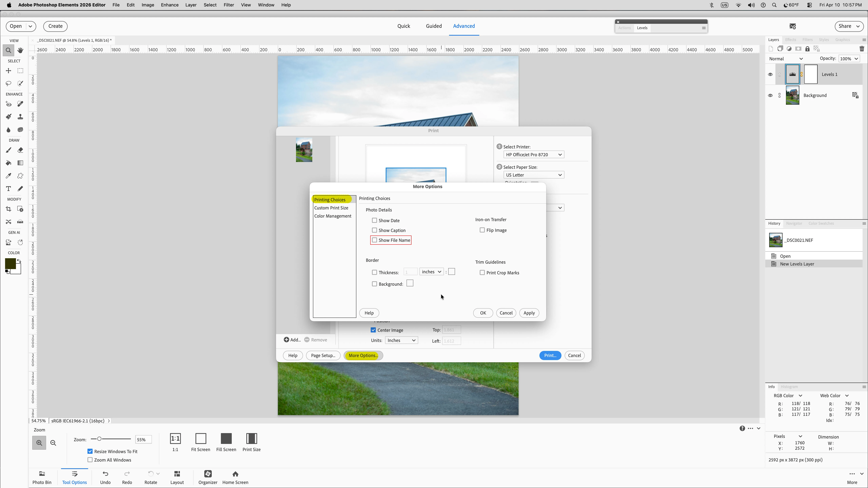868x488 pixels.
Task: Expand the layer blend mode Normal dropdown
Action: (x=786, y=59)
